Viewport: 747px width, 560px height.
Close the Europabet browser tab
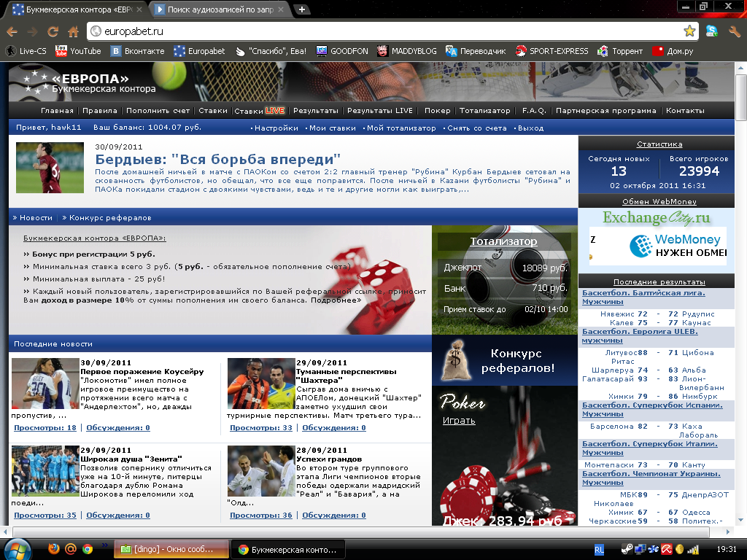[139, 9]
